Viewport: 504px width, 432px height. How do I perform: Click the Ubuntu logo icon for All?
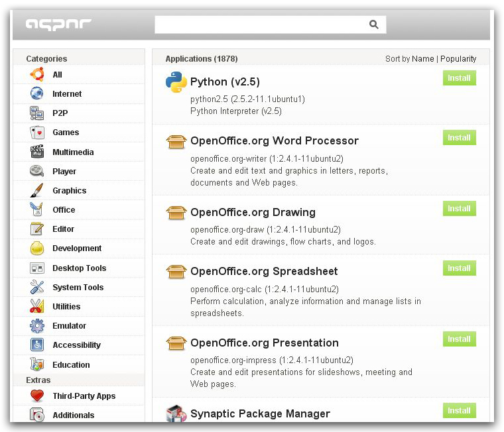click(37, 74)
